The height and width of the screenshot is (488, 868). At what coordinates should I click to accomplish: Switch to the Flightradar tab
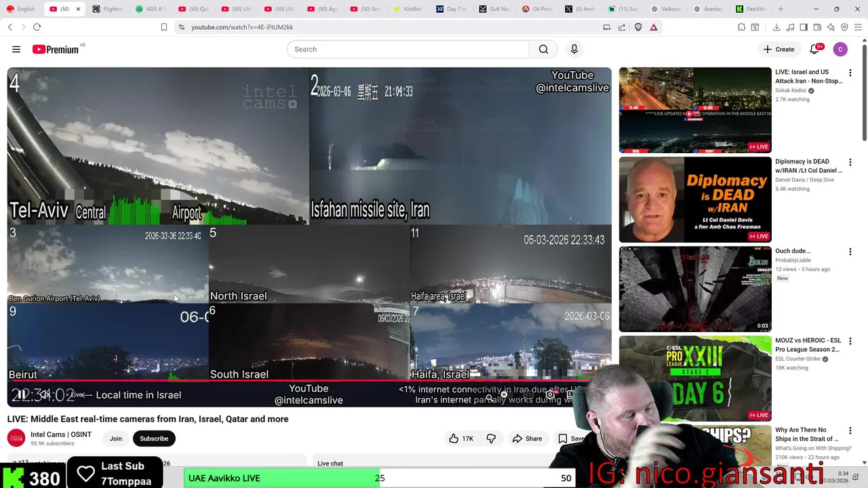[x=107, y=9]
